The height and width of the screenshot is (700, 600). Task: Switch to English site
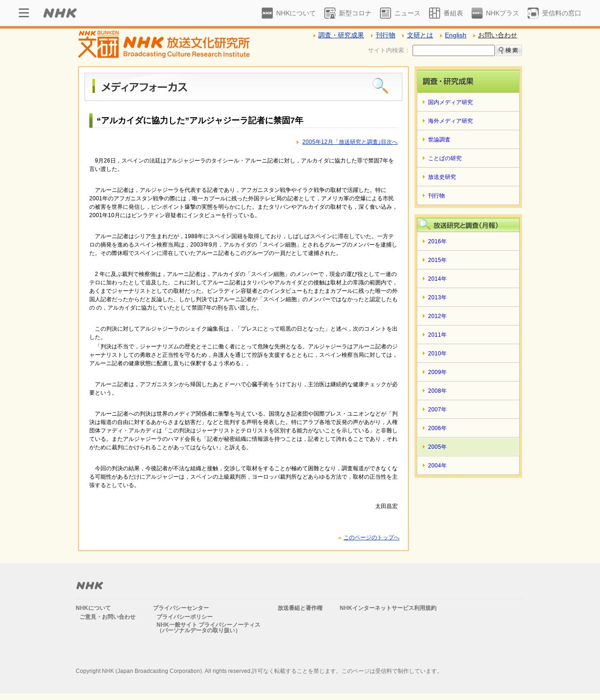tap(456, 35)
